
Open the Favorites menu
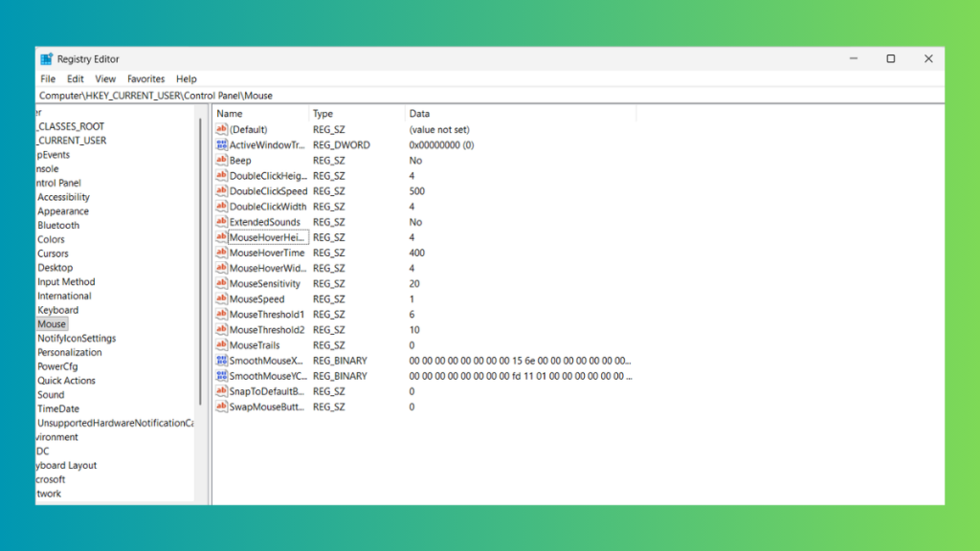pos(145,78)
